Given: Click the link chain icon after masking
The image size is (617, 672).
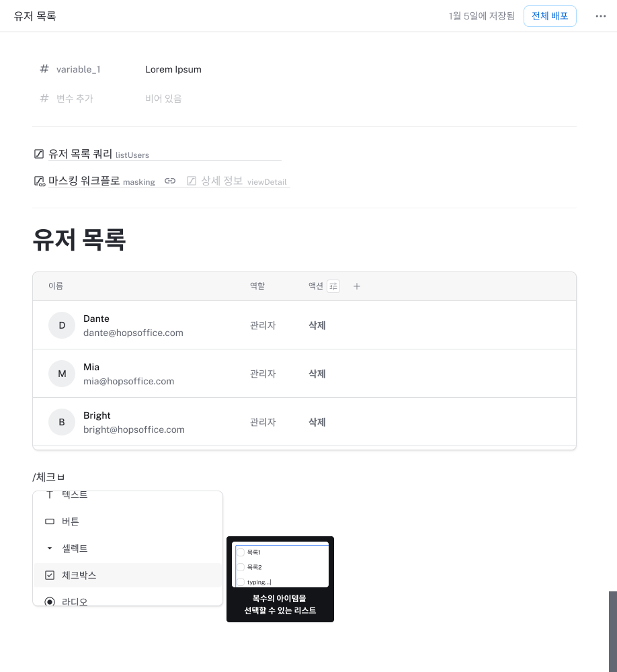Looking at the screenshot, I should [x=170, y=181].
